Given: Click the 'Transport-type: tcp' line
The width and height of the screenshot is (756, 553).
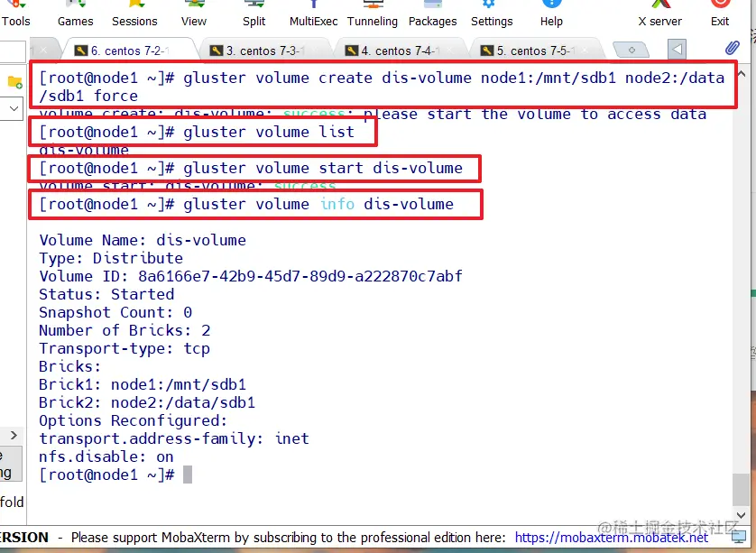Looking at the screenshot, I should point(124,348).
